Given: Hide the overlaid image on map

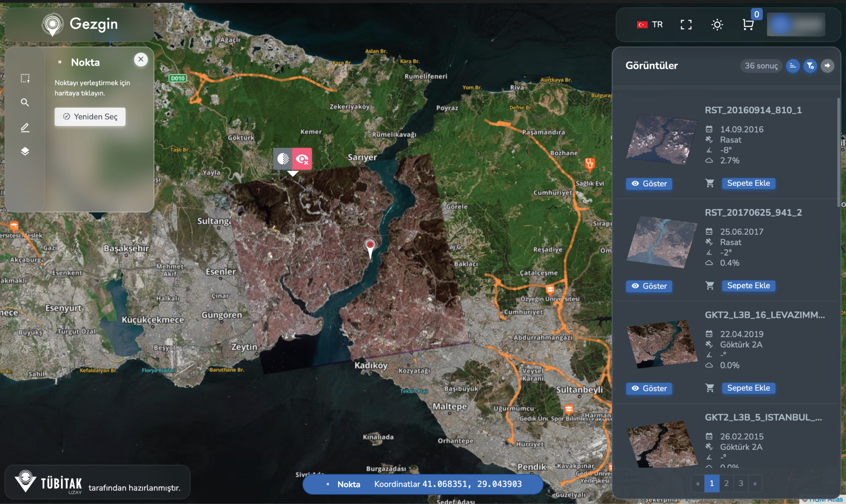Looking at the screenshot, I should [x=302, y=159].
